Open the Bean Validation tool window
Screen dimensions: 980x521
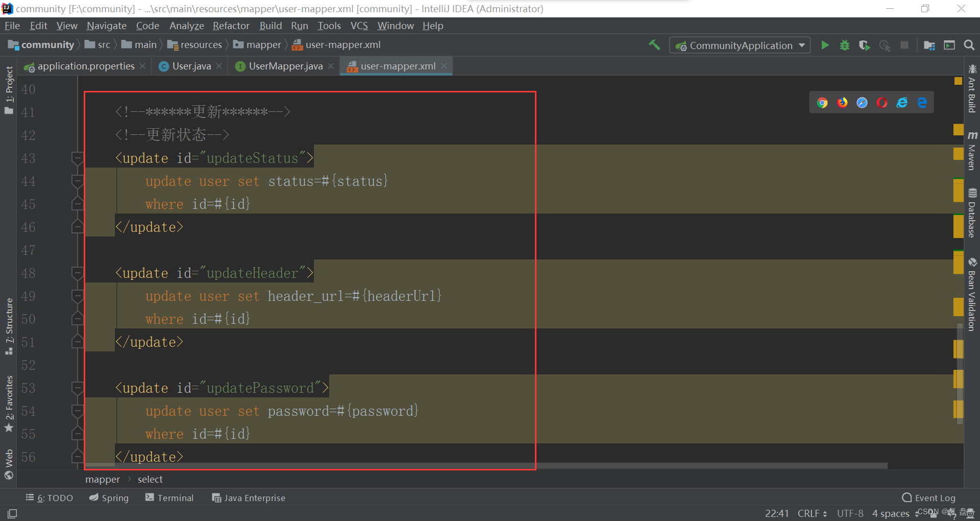click(972, 294)
